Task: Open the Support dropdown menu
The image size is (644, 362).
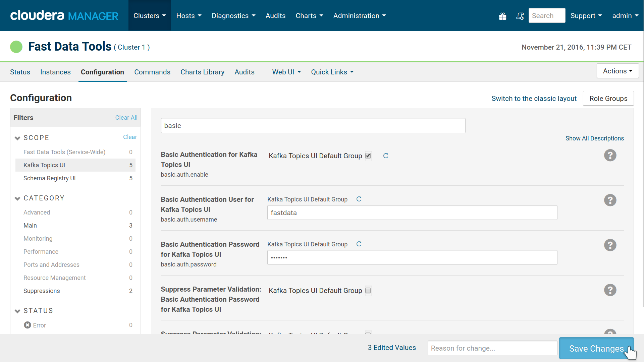Action: (x=586, y=16)
